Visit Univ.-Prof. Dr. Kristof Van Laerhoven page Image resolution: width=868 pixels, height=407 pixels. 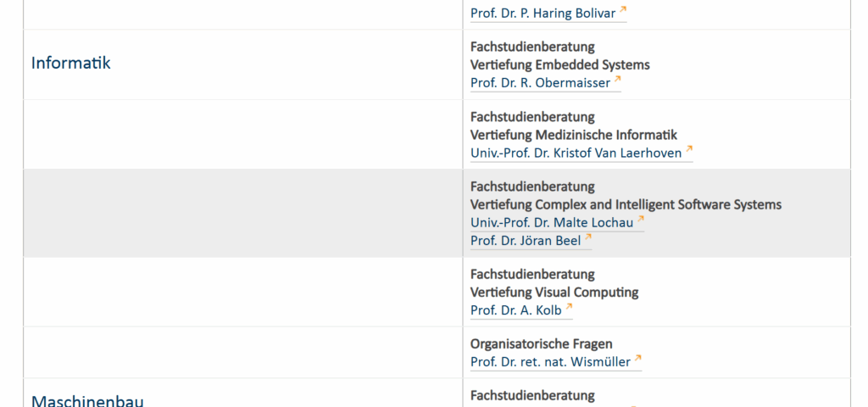point(576,153)
